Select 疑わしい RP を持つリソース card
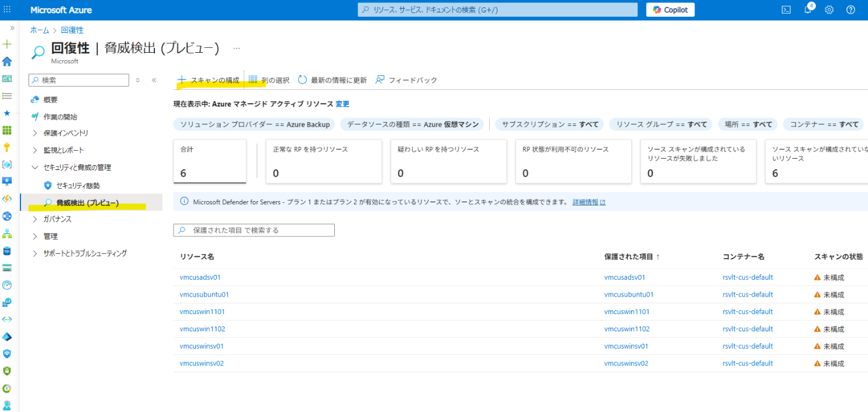The width and height of the screenshot is (868, 412). pyautogui.click(x=448, y=161)
